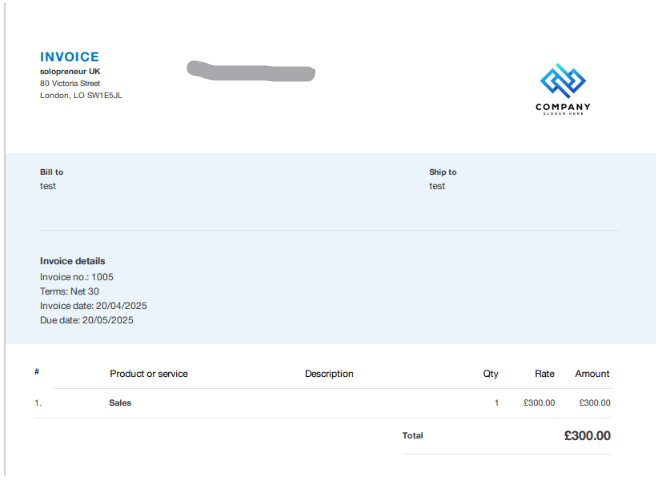Image resolution: width=656 pixels, height=486 pixels.
Task: Click the # column header
Action: click(37, 371)
